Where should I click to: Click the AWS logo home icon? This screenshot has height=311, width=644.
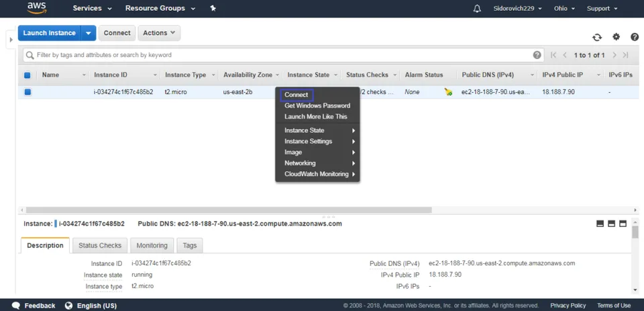pyautogui.click(x=37, y=8)
